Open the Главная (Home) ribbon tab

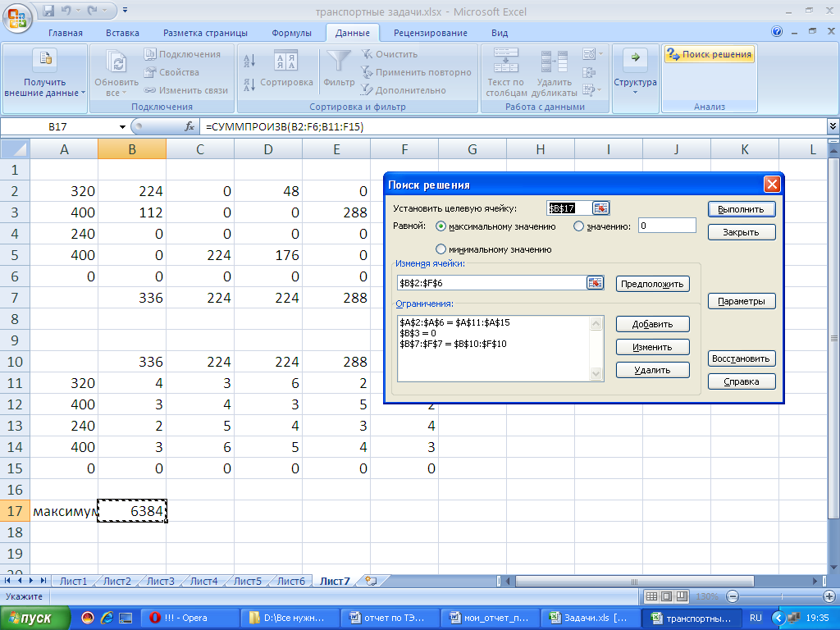(x=66, y=33)
